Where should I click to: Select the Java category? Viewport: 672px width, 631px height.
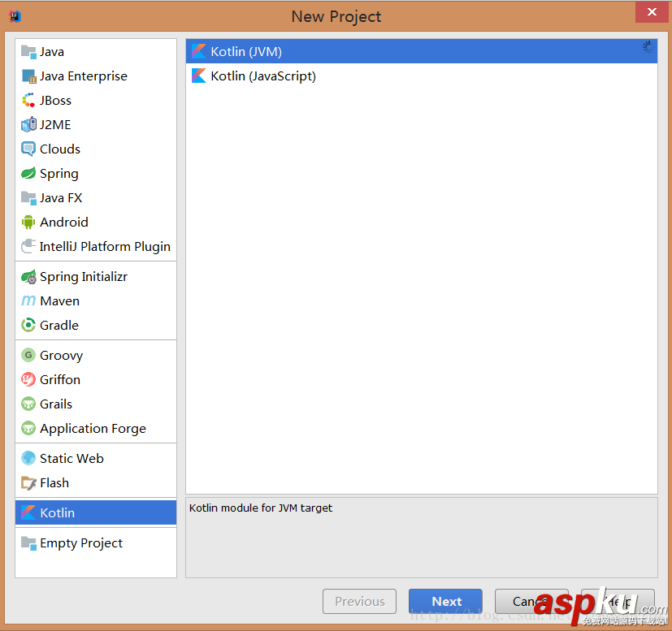coord(96,52)
